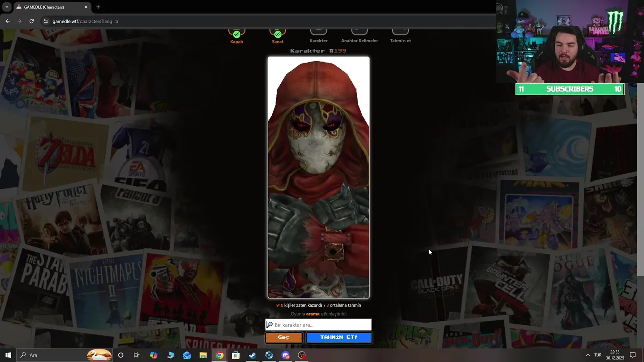Switch to Chrome in the taskbar
Viewport: 644px width, 362px height.
(x=220, y=355)
